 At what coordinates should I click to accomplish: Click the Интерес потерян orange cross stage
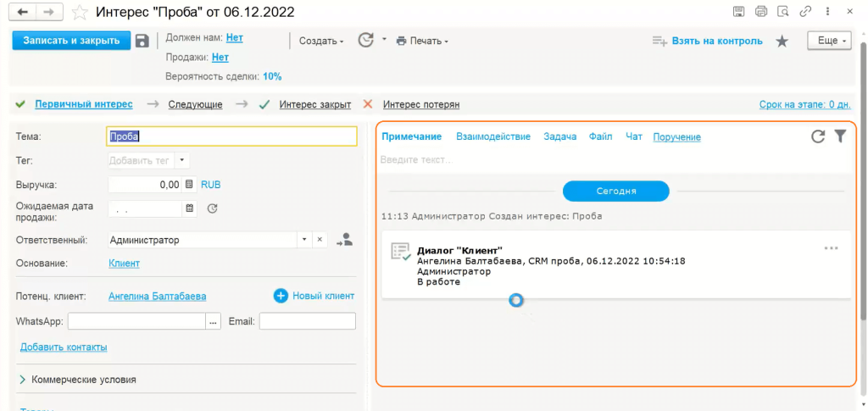pos(368,104)
